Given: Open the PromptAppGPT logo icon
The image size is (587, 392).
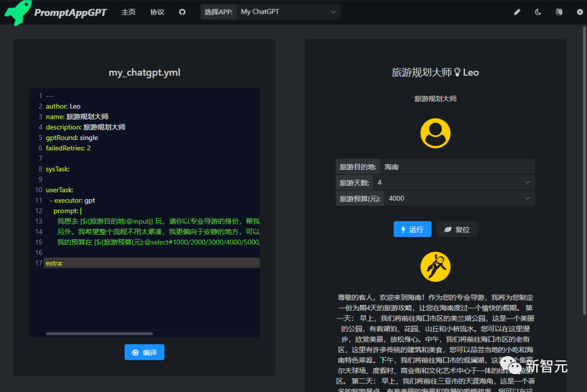Looking at the screenshot, I should (16, 12).
